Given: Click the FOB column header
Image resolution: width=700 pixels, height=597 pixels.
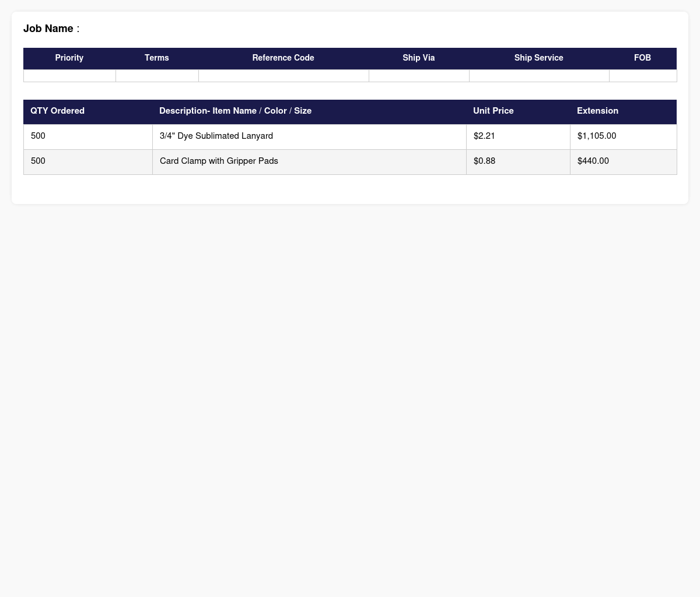Looking at the screenshot, I should click(643, 58).
